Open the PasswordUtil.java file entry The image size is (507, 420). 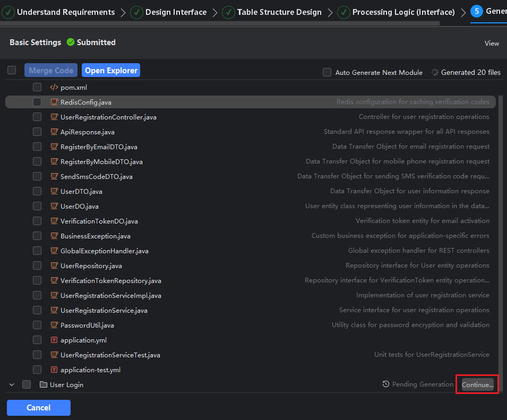[87, 325]
